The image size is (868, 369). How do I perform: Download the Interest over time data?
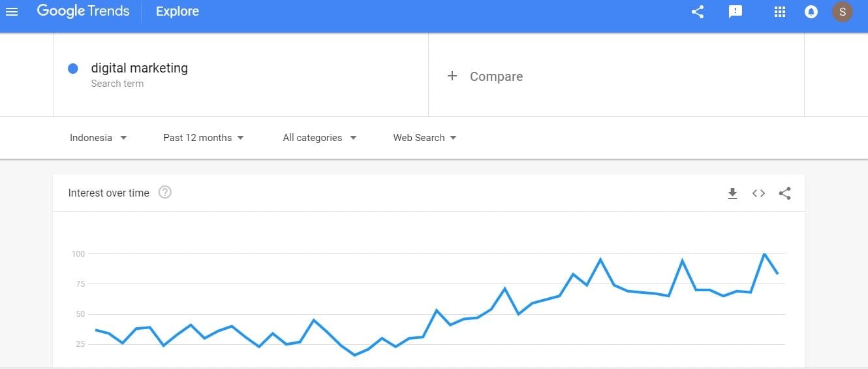pyautogui.click(x=732, y=193)
